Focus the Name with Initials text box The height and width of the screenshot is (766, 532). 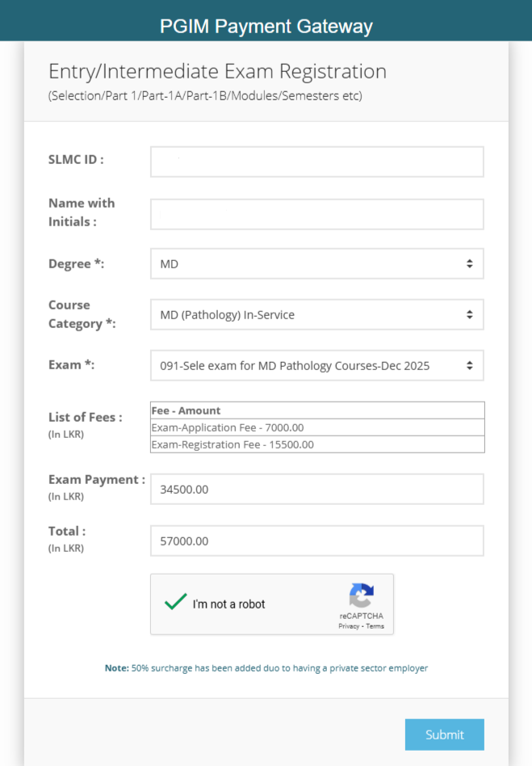tap(316, 214)
